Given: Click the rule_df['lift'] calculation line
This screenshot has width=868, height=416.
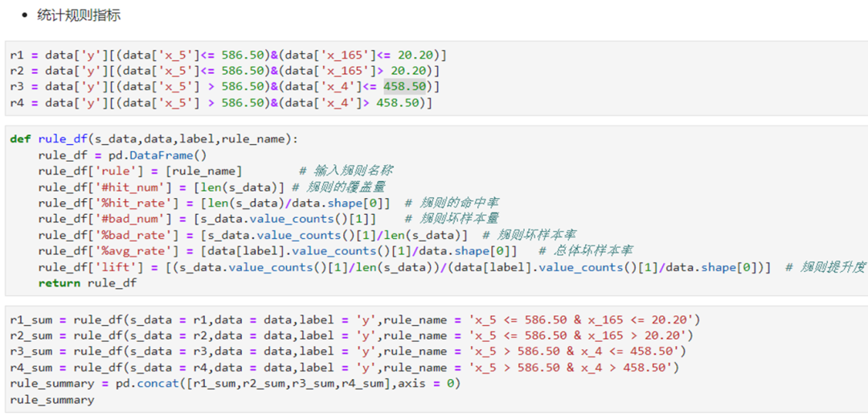Looking at the screenshot, I should 402,267.
